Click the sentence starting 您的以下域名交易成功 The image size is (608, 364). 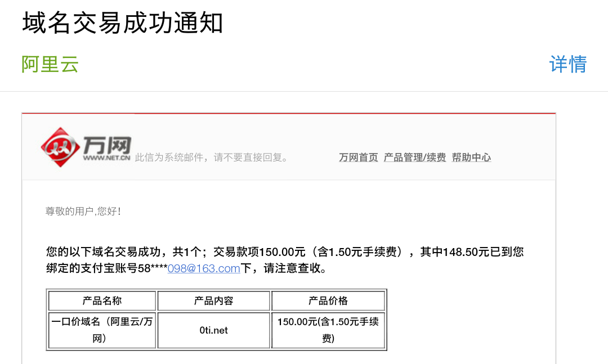point(285,260)
